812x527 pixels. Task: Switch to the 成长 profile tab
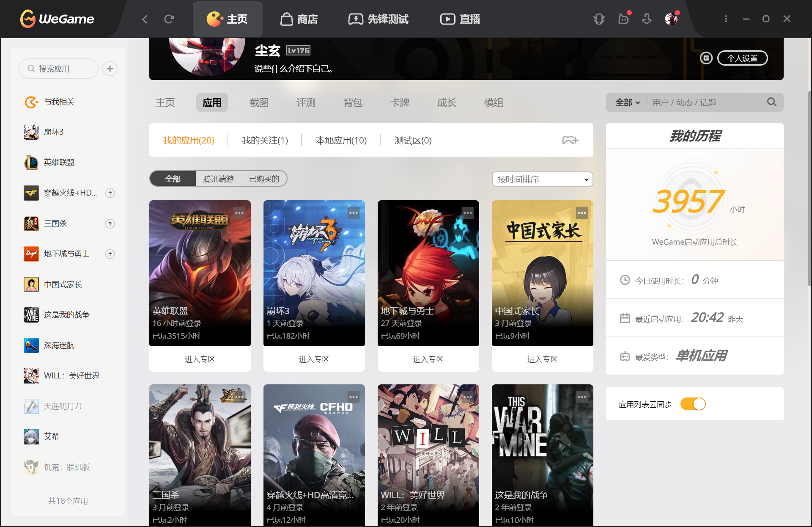pyautogui.click(x=447, y=102)
